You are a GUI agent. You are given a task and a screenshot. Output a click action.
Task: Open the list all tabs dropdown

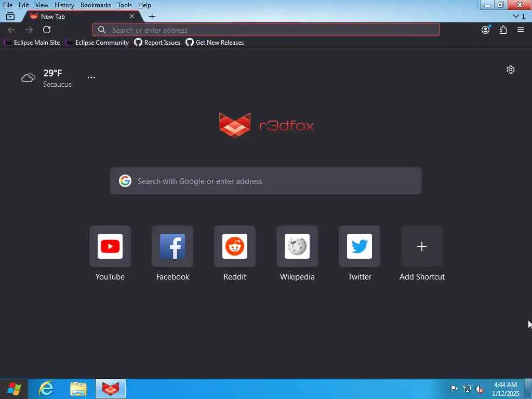click(x=519, y=16)
